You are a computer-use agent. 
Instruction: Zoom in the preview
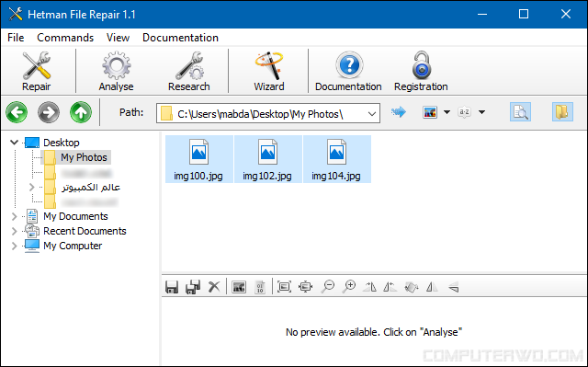coord(349,287)
